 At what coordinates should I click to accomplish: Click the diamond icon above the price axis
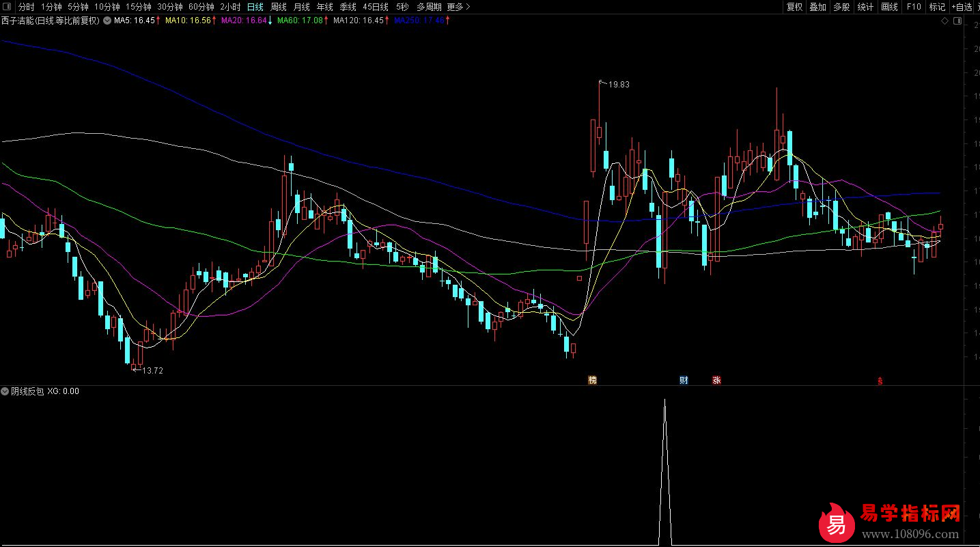pyautogui.click(x=944, y=21)
